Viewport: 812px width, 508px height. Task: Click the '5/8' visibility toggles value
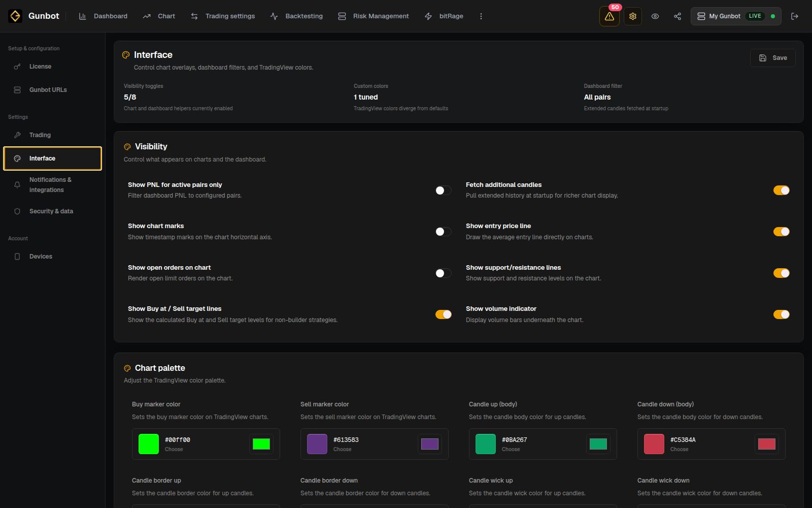point(130,97)
